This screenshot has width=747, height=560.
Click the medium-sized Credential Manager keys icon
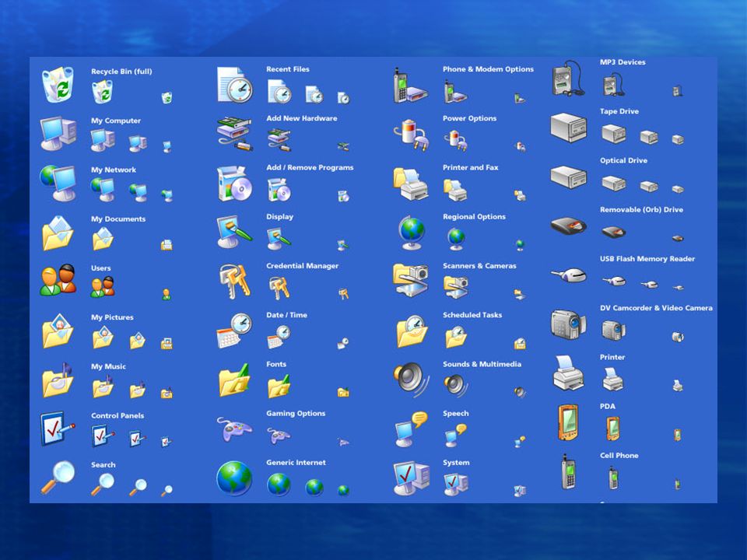click(279, 288)
